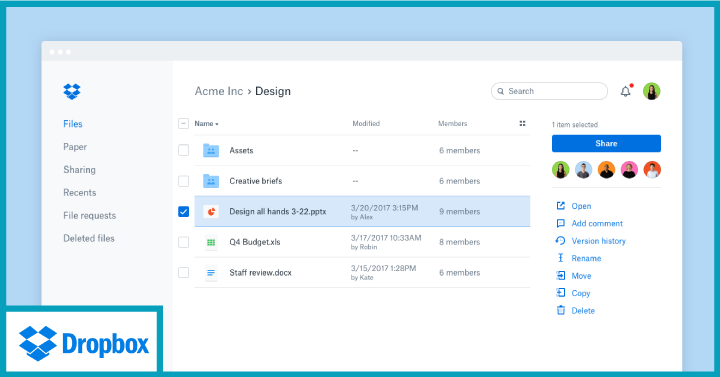Open the Assets folder name
Screen dimensions: 720x377
(241, 150)
